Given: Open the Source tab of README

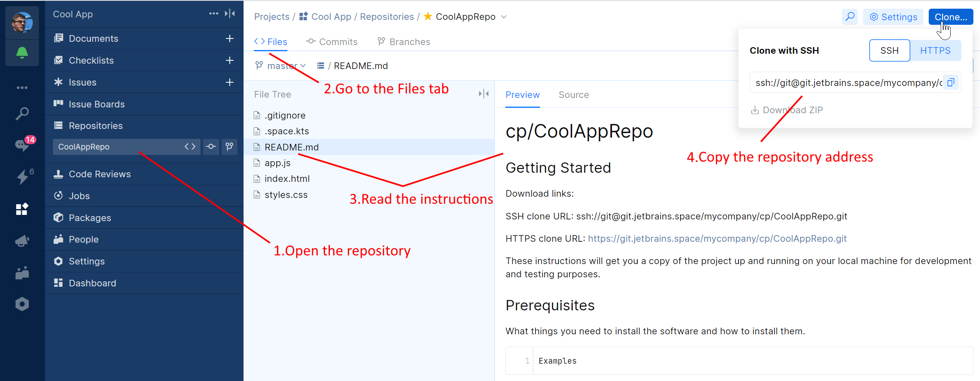Looking at the screenshot, I should [574, 95].
